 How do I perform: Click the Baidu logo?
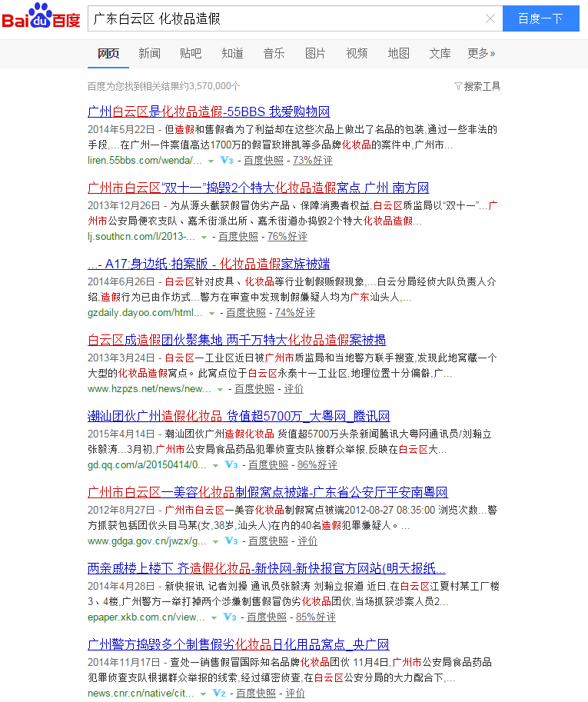(42, 16)
